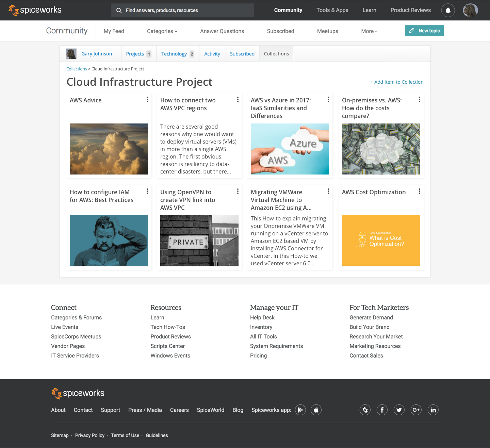Open options menu for AWS VPC regions card
Screen dimensions: 490x448
pos(238,99)
